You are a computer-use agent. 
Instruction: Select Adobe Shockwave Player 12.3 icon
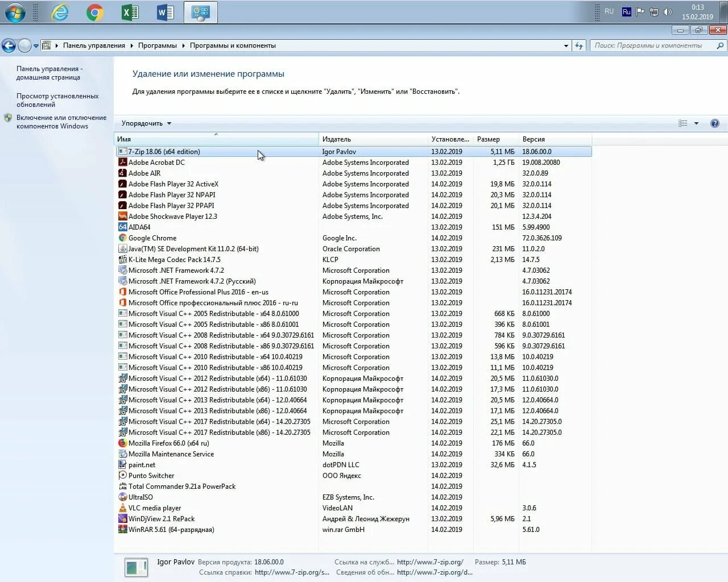(122, 217)
